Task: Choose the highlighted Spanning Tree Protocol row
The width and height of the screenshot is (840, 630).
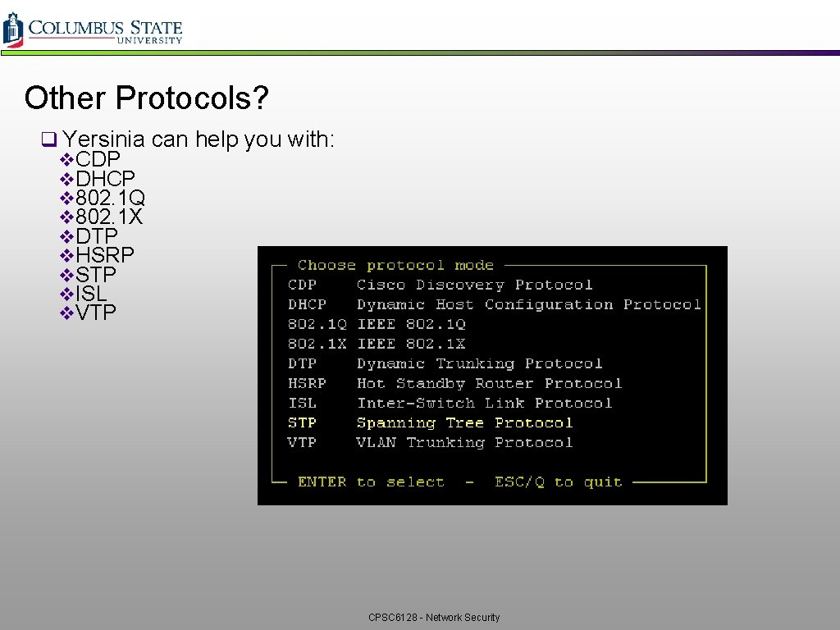Action: click(430, 422)
